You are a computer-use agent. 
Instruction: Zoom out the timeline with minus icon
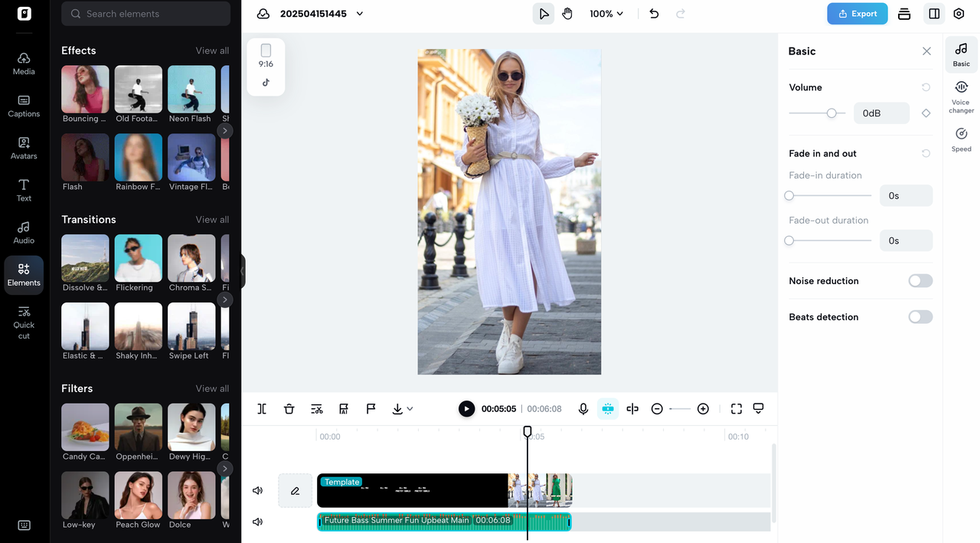point(657,409)
